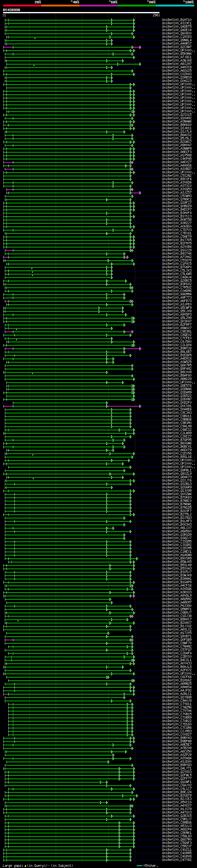Click subject label UniRef100_D0A223
Image resolution: width=197 pixels, height=868 pixels.
pyautogui.click(x=176, y=81)
